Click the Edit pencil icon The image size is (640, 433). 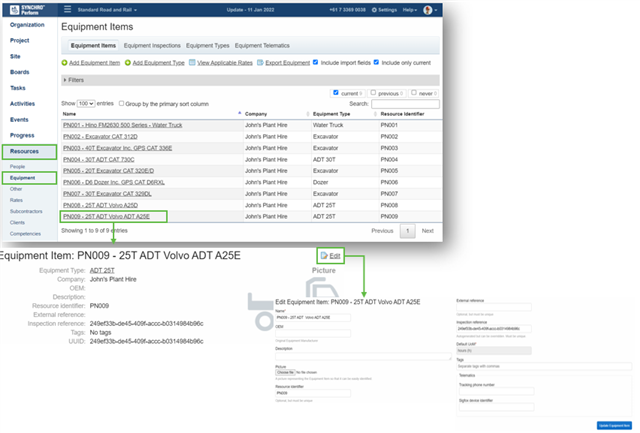pos(324,256)
